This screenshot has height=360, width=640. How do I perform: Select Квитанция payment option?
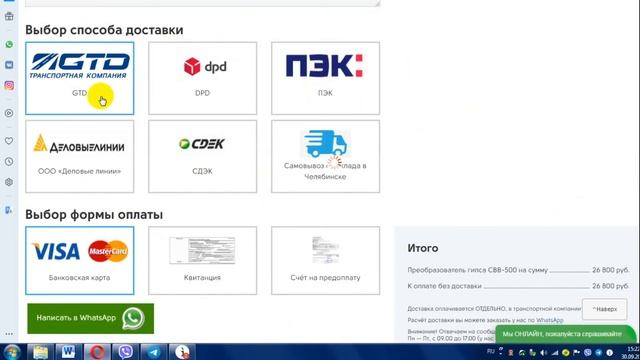202,260
